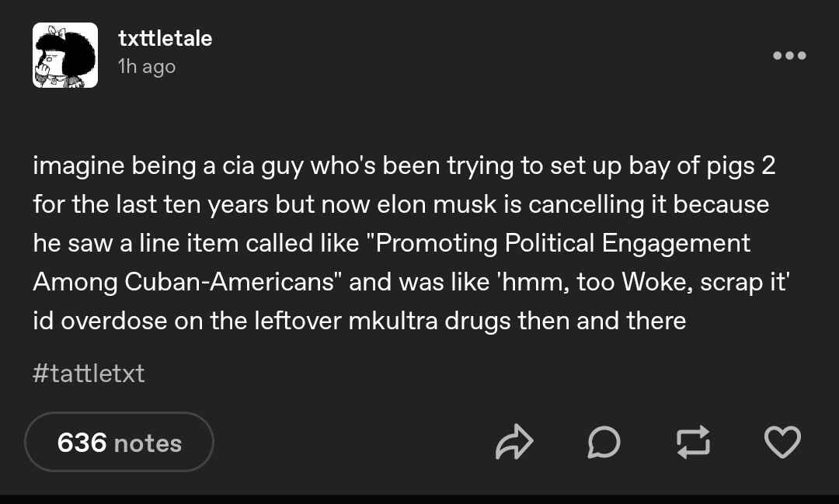This screenshot has width=839, height=504.
Task: Click the phrase "too Woke, scrap it"
Action: click(681, 282)
